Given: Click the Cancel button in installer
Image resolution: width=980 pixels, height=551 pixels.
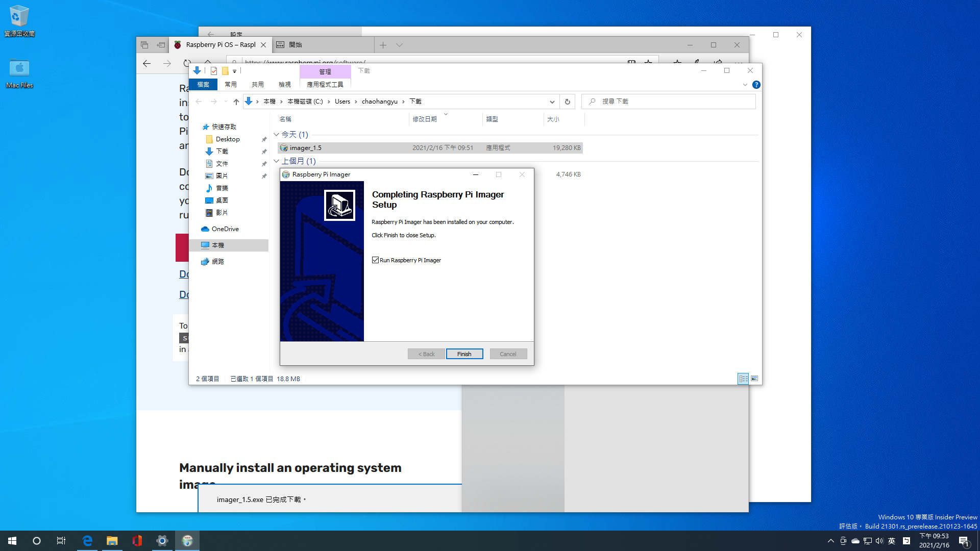Looking at the screenshot, I should click(508, 354).
